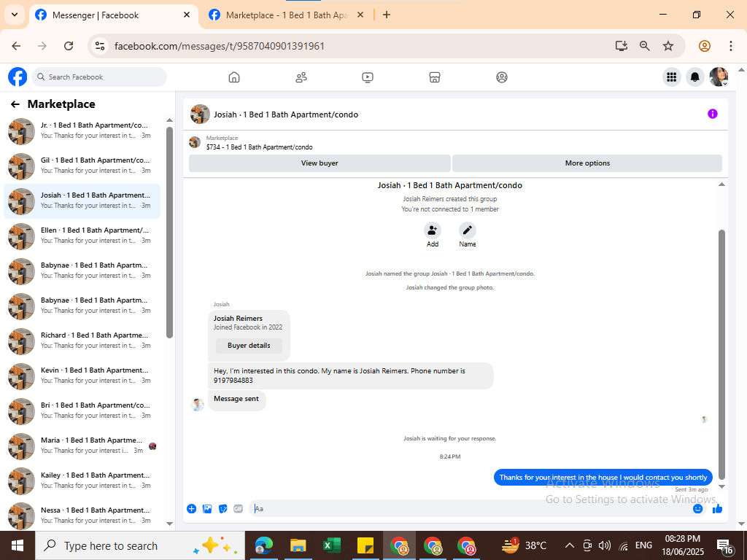
Task: Click the More options button
Action: click(x=587, y=163)
